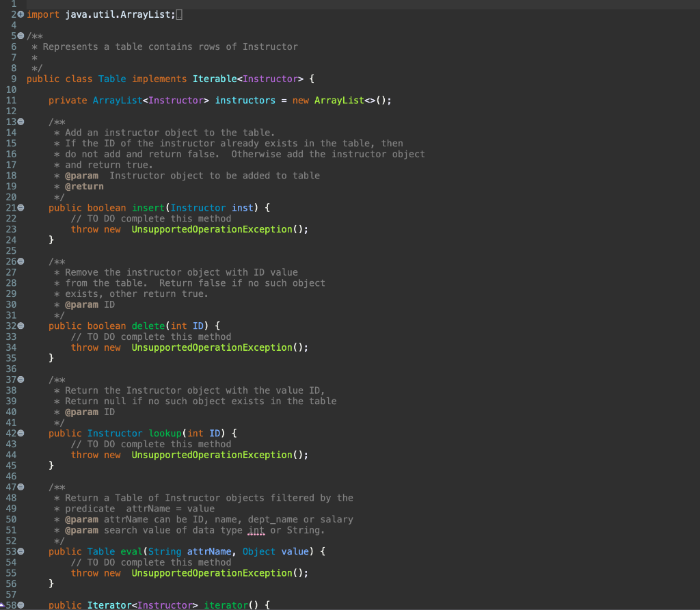Click the fold marker beside line 32
The height and width of the screenshot is (610, 700).
(x=21, y=326)
